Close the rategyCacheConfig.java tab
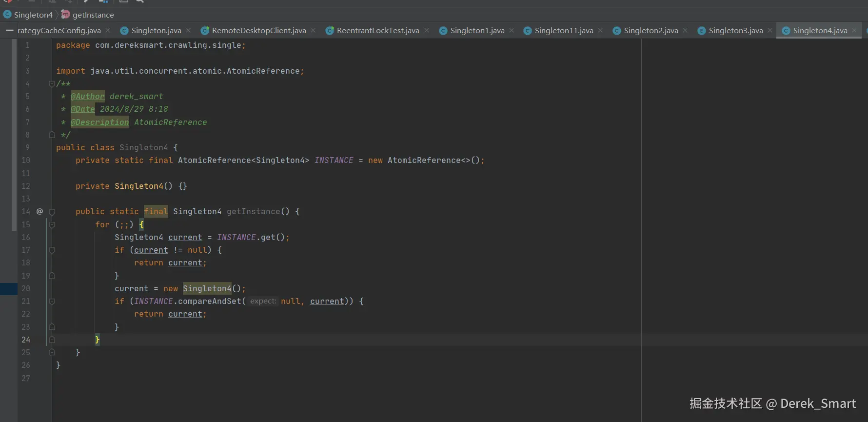This screenshot has width=868, height=422. pyautogui.click(x=108, y=30)
